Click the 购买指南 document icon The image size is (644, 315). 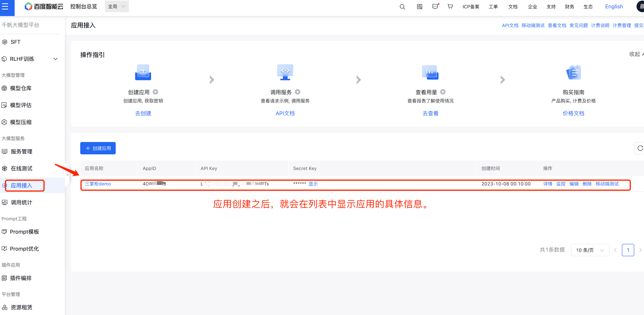(x=573, y=72)
